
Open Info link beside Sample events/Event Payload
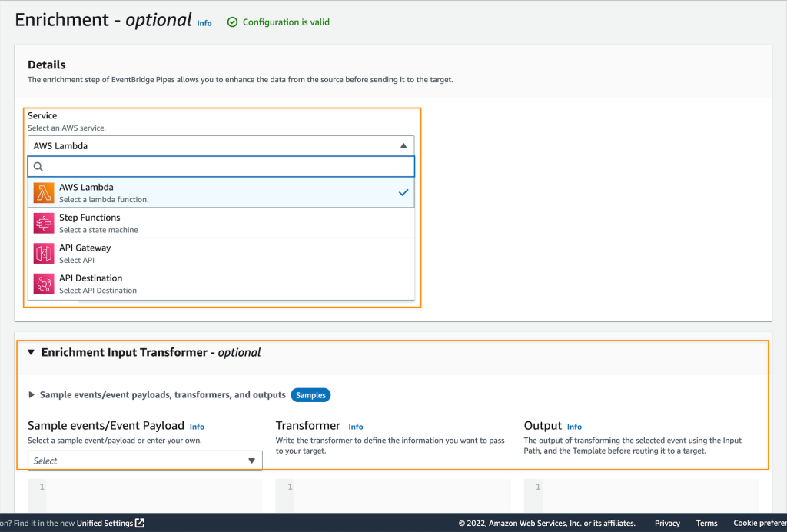coord(197,427)
